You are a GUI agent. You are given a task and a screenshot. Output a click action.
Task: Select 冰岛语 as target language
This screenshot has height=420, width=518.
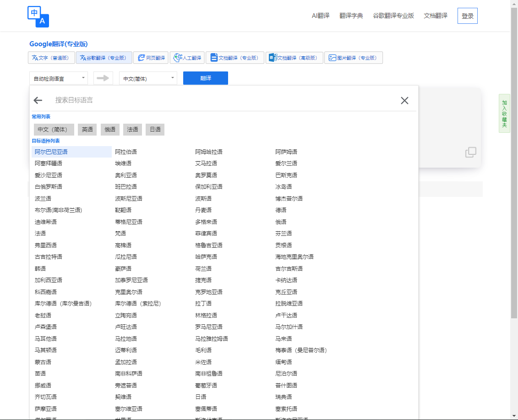tap(284, 187)
